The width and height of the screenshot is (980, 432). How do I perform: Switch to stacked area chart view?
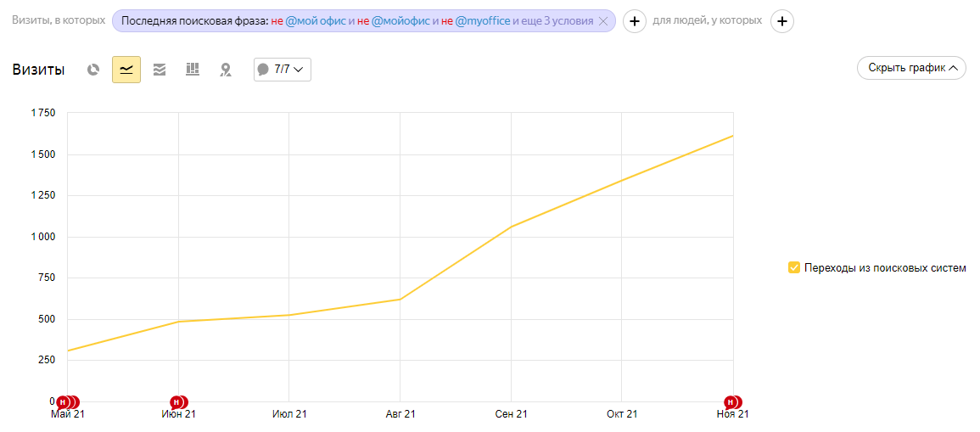[160, 70]
